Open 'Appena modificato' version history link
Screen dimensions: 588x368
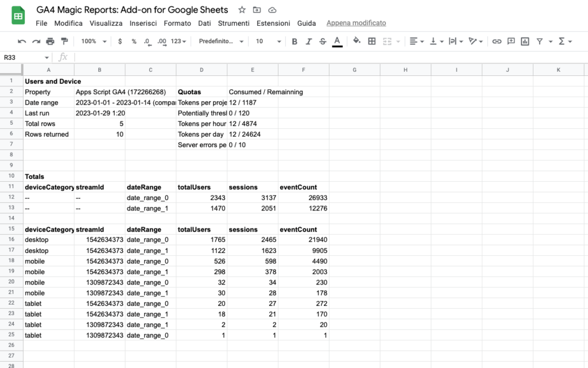pos(356,23)
